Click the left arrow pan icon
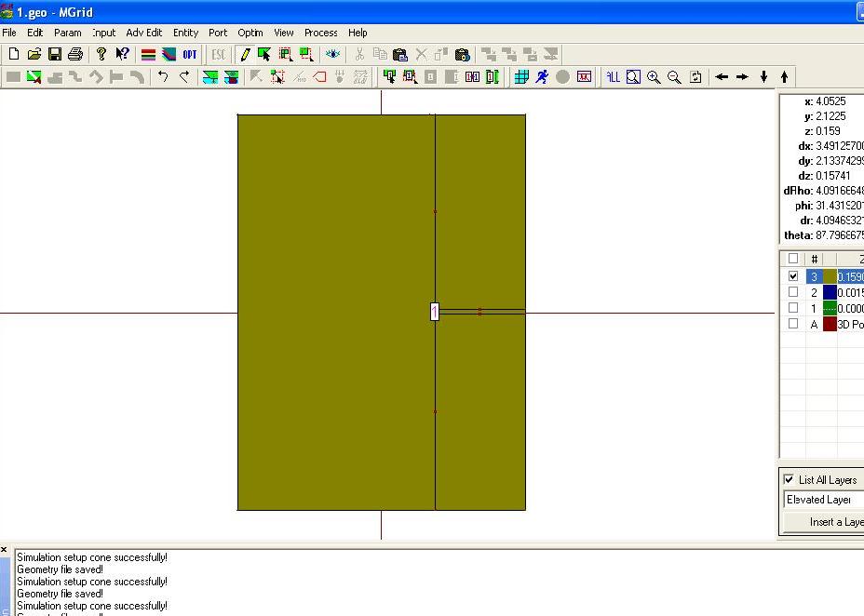Viewport: 864px width, 616px height. click(722, 77)
